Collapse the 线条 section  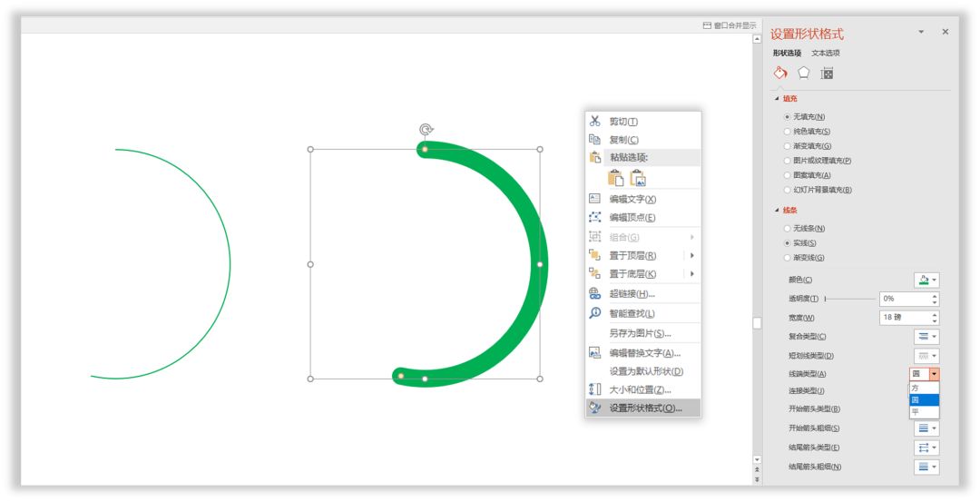777,211
